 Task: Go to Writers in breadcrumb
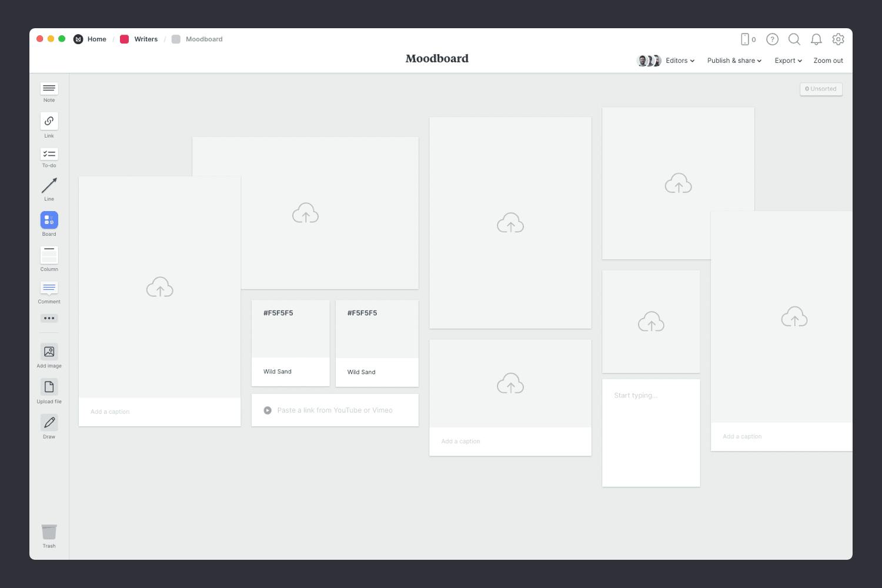(145, 39)
